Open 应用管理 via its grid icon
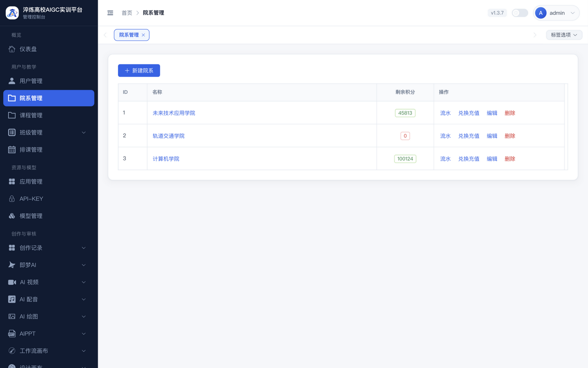Image resolution: width=588 pixels, height=368 pixels. click(x=12, y=182)
